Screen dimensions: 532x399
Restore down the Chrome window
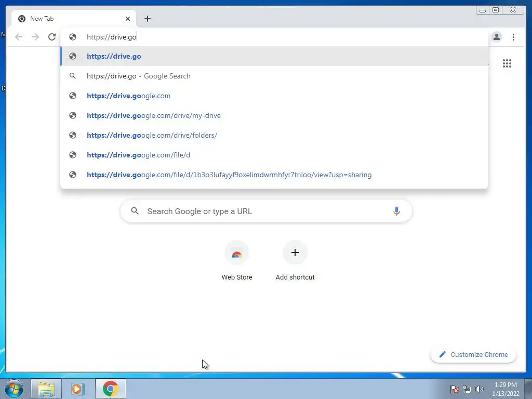495,10
